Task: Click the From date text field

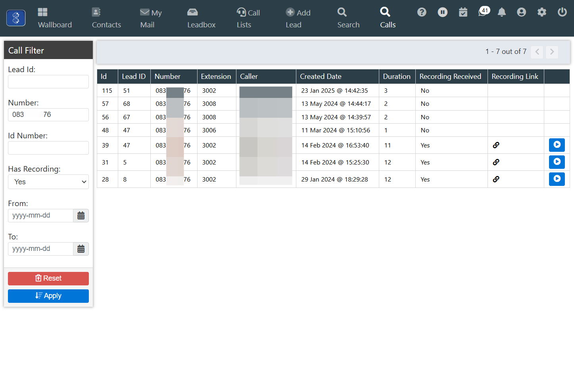Action: [40, 216]
